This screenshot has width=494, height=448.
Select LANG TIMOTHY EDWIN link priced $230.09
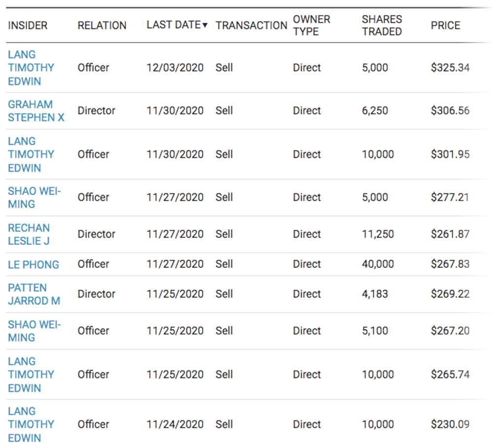31,424
